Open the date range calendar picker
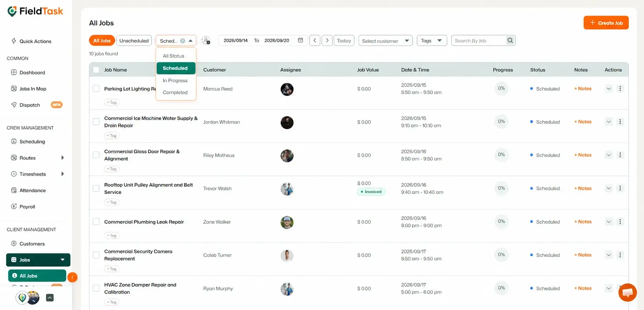 (x=300, y=40)
